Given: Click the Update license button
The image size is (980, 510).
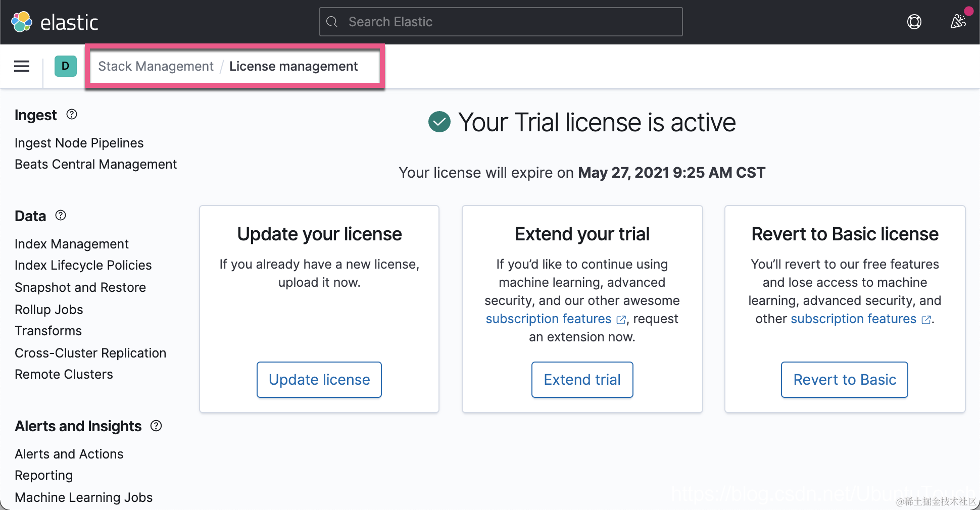Looking at the screenshot, I should 319,380.
